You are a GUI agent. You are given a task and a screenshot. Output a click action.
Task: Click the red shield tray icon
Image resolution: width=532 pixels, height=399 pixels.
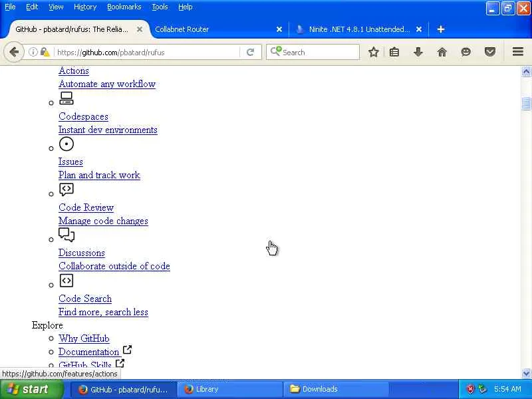471,389
